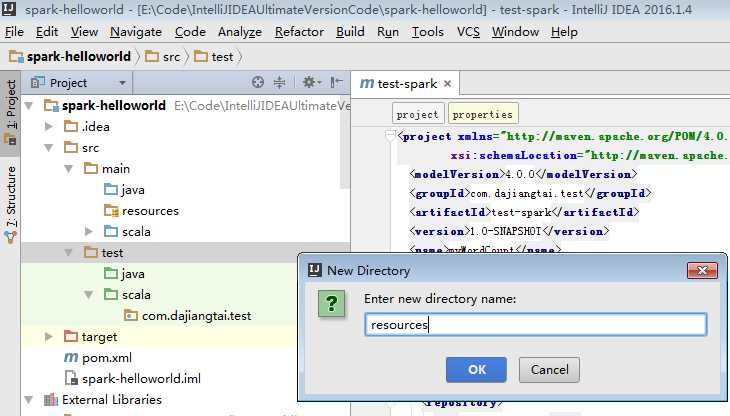Click the question mark icon in dialog
The image size is (730, 416).
pos(331,304)
